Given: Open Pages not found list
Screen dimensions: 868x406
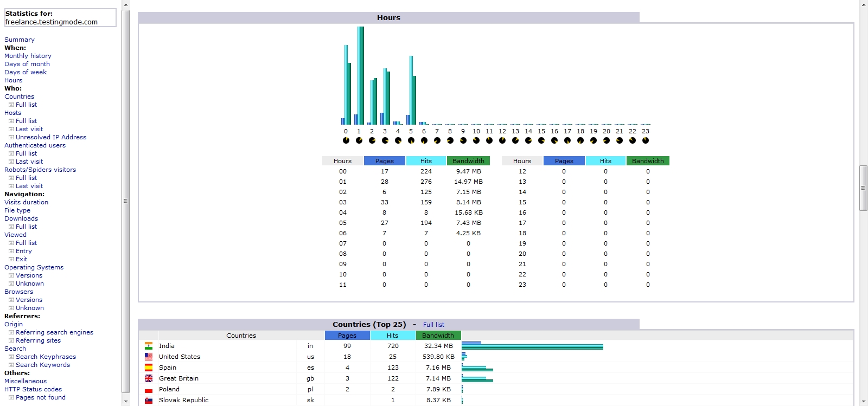Looking at the screenshot, I should 41,397.
